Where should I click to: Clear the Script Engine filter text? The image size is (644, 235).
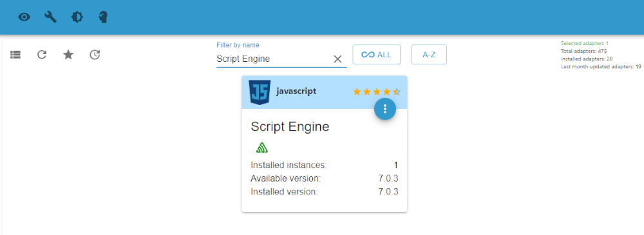(337, 59)
